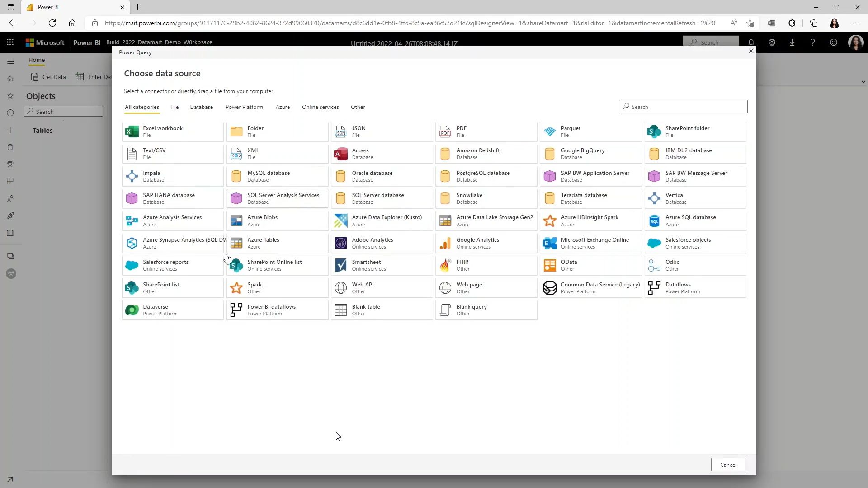Viewport: 868px width, 488px height.
Task: Click the Power BI header Search box
Action: point(711,42)
